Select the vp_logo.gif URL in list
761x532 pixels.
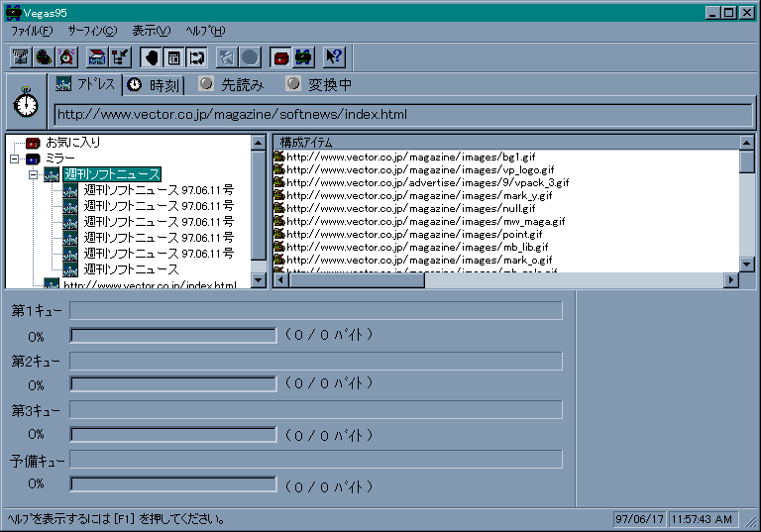[x=420, y=169]
